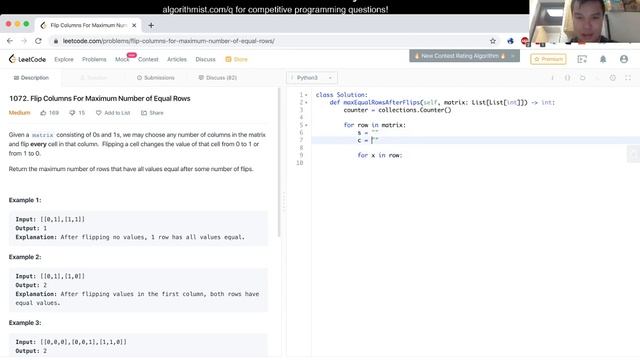The width and height of the screenshot is (640, 360).
Task: Click the Share button
Action: click(x=152, y=113)
